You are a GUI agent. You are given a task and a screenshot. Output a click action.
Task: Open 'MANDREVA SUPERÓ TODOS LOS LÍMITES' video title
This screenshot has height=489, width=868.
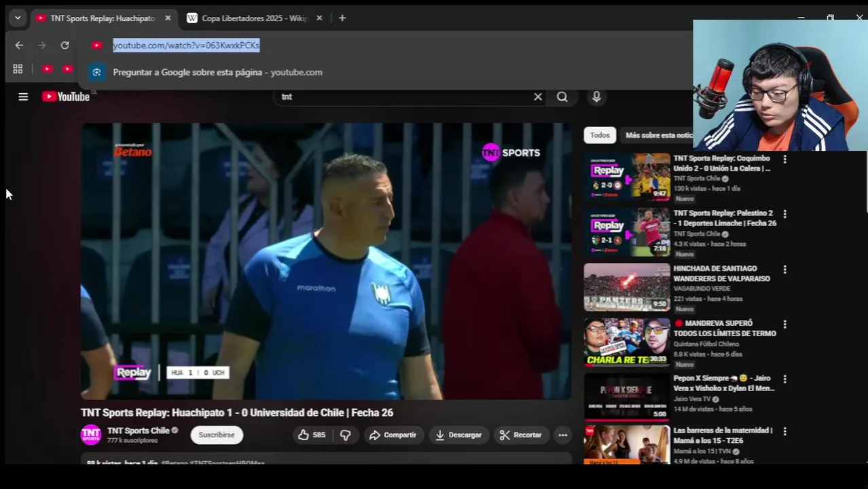[725, 329]
